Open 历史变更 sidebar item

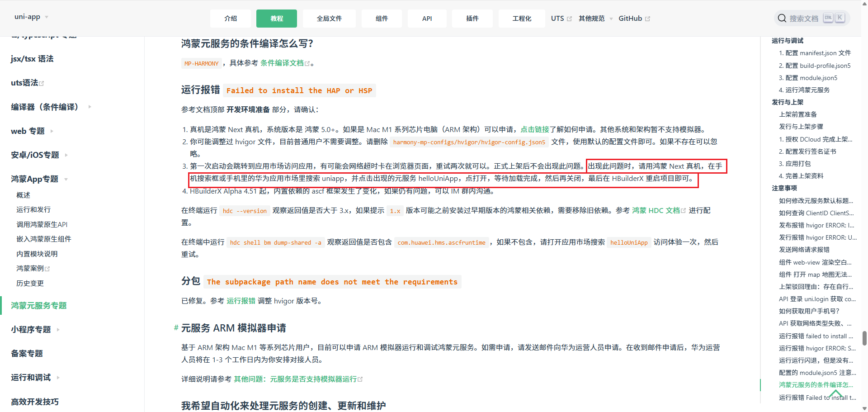pos(30,283)
